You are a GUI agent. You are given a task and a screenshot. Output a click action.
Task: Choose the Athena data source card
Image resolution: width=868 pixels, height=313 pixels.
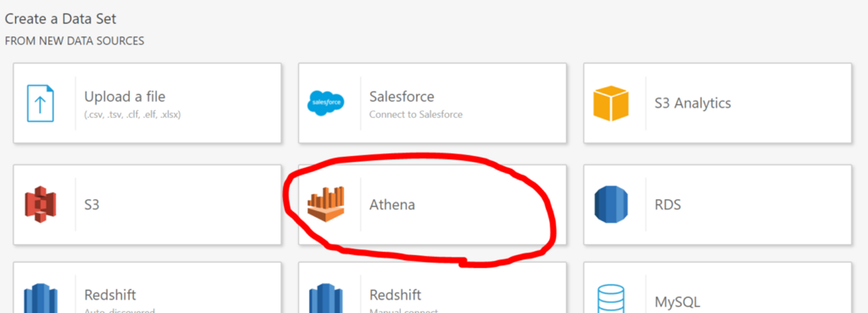(x=432, y=204)
